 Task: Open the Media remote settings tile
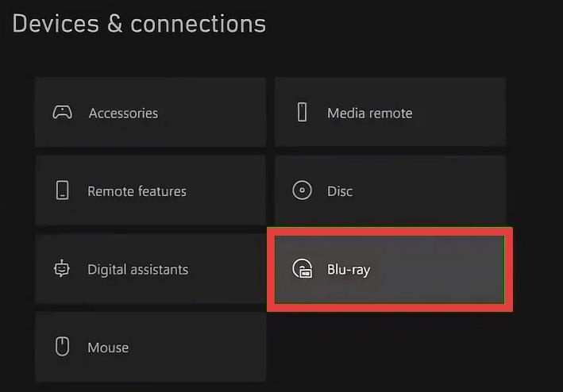[391, 112]
